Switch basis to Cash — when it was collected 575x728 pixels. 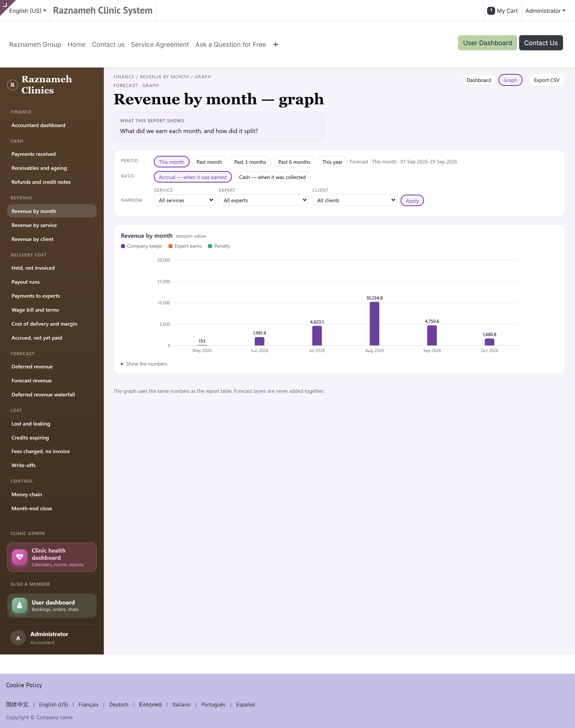(272, 177)
